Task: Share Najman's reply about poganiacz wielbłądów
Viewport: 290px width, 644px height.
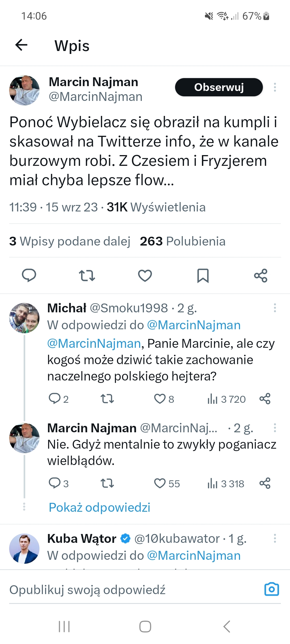Action: point(265,483)
